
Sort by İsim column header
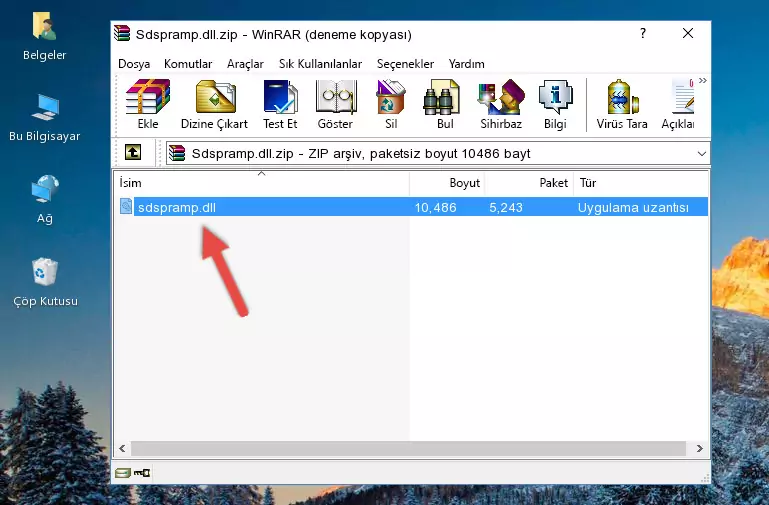(x=262, y=183)
